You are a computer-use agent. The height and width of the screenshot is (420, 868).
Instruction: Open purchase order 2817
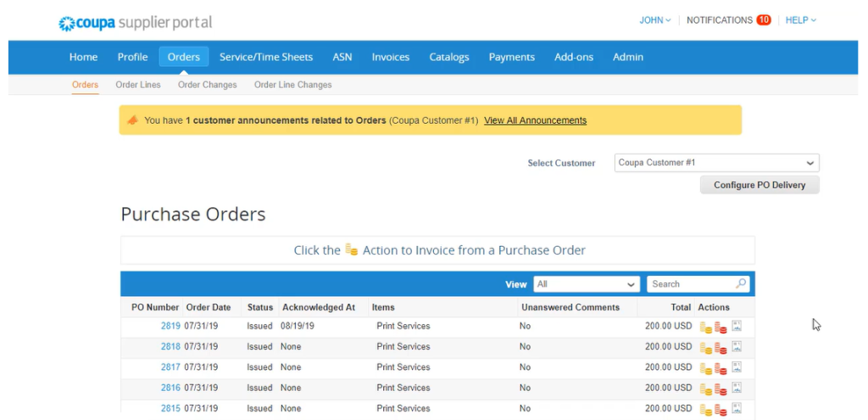point(170,367)
